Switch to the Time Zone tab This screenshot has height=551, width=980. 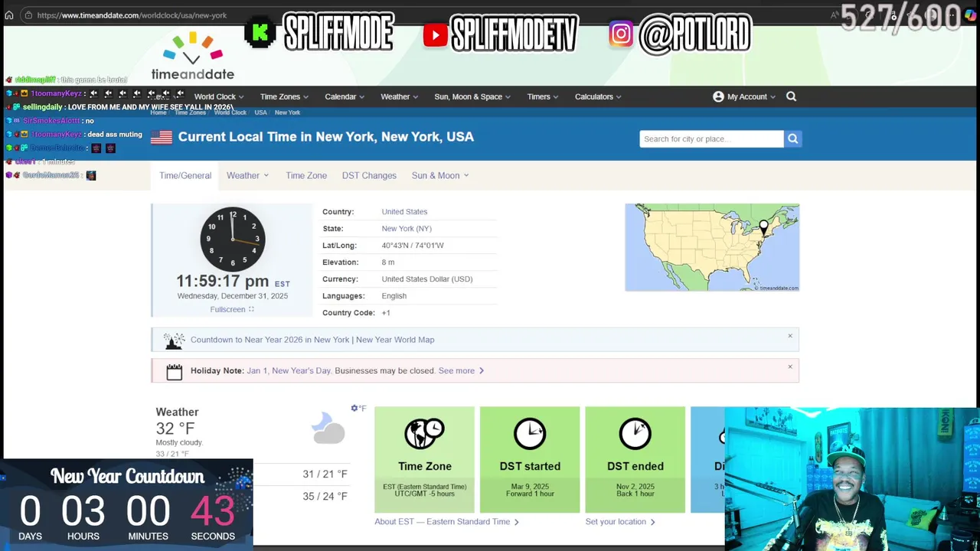tap(306, 175)
